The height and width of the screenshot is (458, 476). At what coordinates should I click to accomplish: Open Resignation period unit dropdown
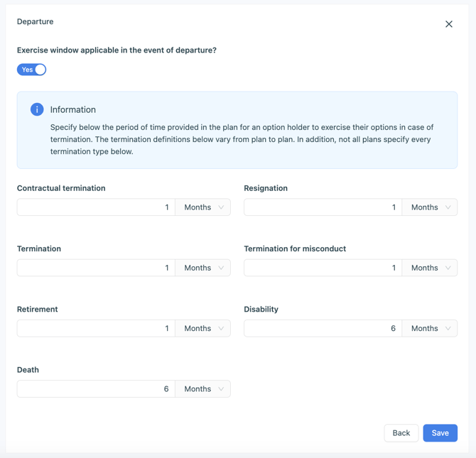coord(430,207)
